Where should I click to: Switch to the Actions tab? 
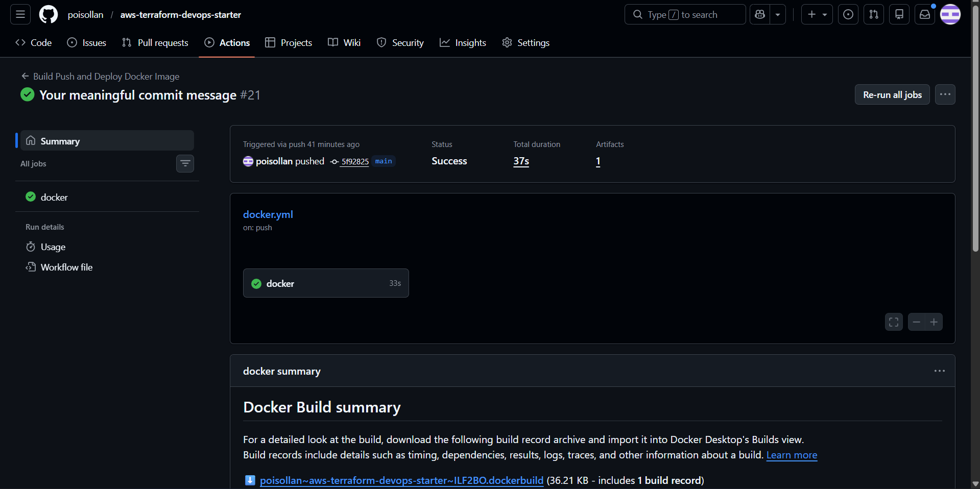click(x=234, y=42)
